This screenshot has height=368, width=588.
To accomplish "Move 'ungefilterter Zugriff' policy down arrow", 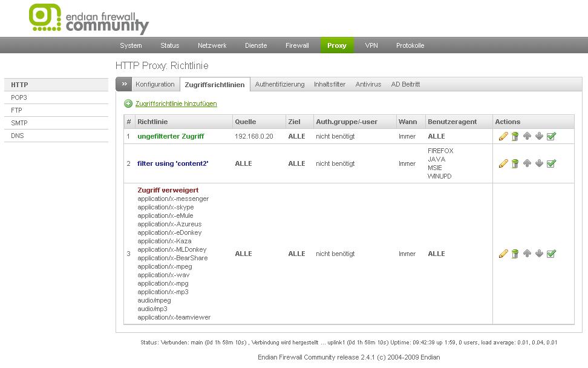I will 539,137.
